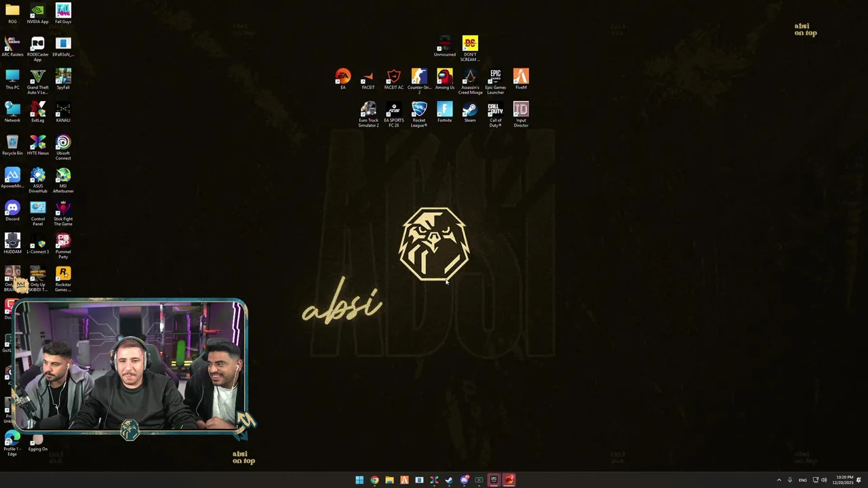Click the FiveM desktop icon
The height and width of the screenshot is (488, 868).
[x=521, y=79]
